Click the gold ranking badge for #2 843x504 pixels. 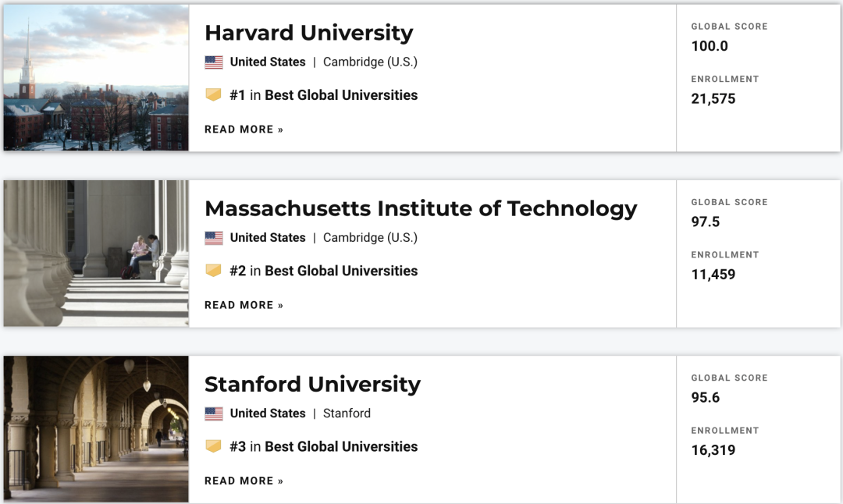pos(213,271)
